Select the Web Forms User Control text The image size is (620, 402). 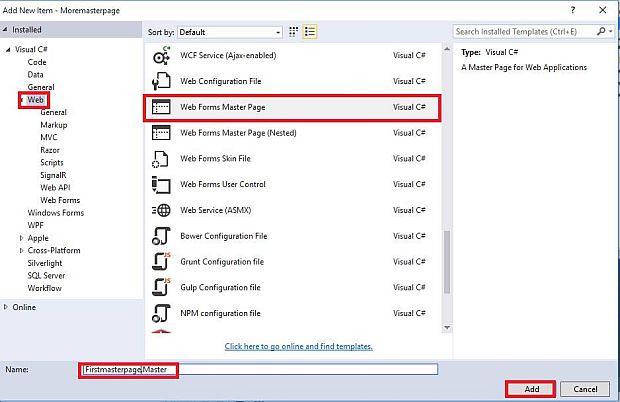point(223,184)
